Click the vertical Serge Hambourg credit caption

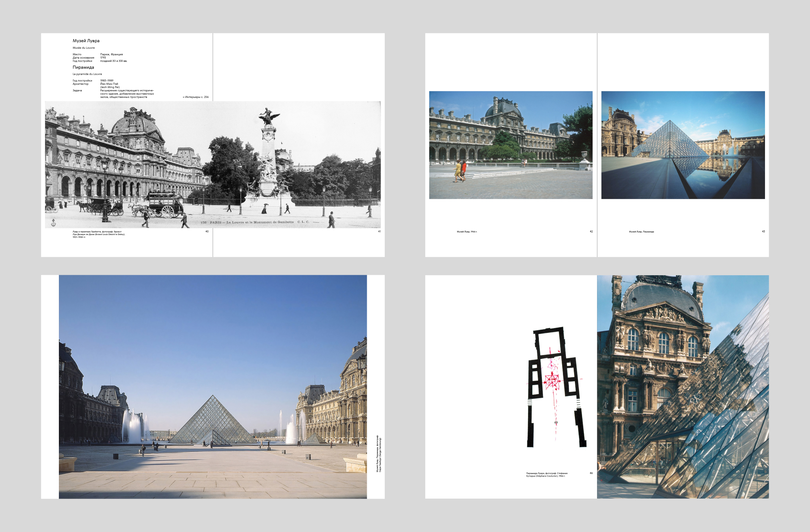click(x=379, y=454)
